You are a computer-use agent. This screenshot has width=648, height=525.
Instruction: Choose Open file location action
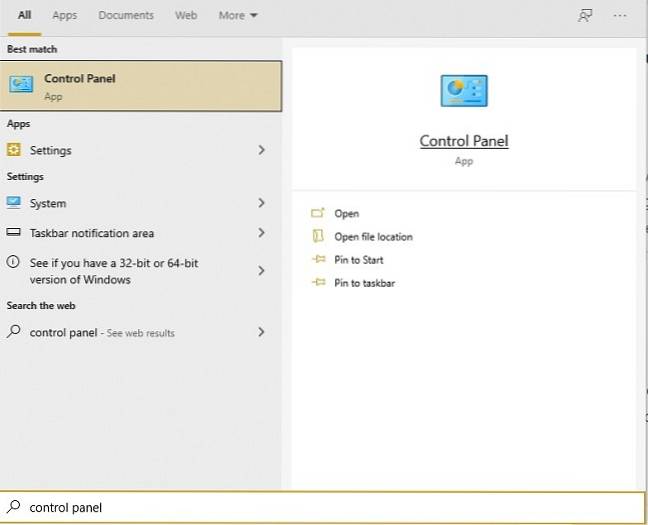372,237
